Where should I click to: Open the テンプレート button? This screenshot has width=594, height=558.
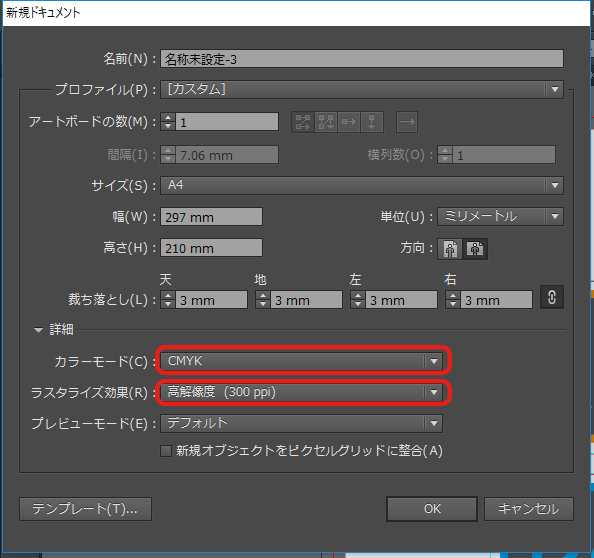pyautogui.click(x=86, y=509)
